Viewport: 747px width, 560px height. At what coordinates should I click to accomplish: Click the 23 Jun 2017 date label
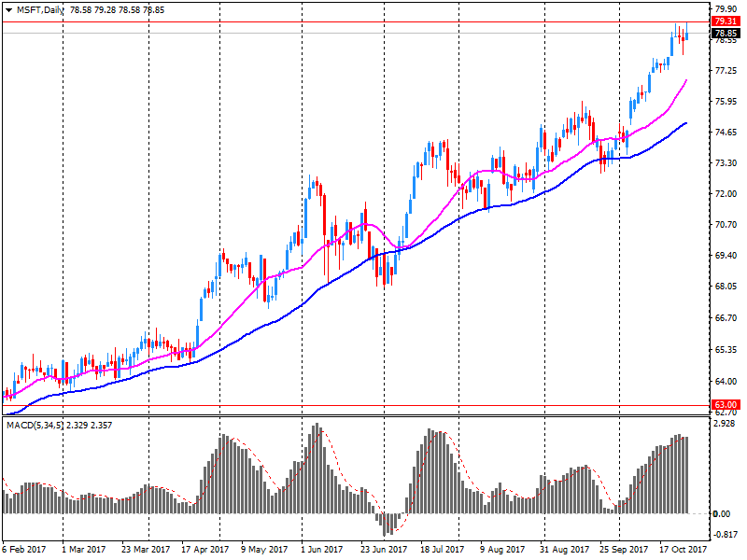tap(384, 550)
